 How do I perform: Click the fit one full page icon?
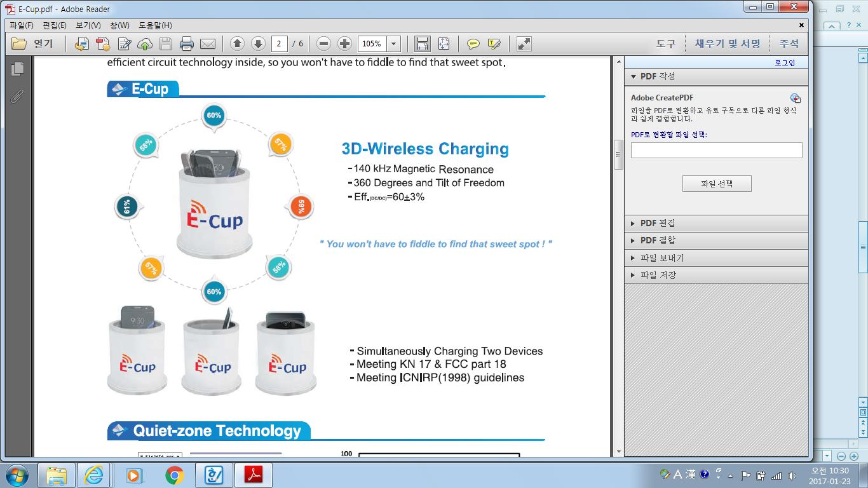click(444, 44)
